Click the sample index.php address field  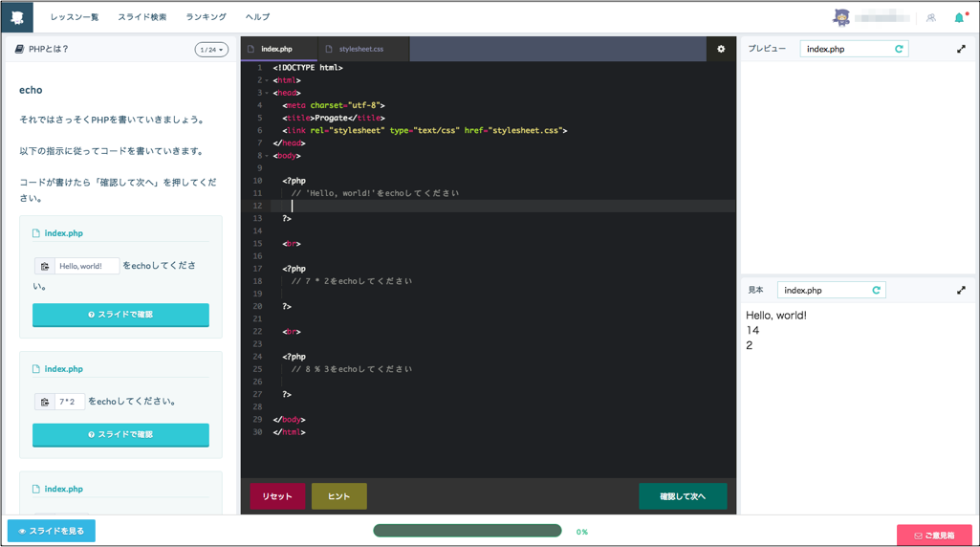[x=831, y=290]
